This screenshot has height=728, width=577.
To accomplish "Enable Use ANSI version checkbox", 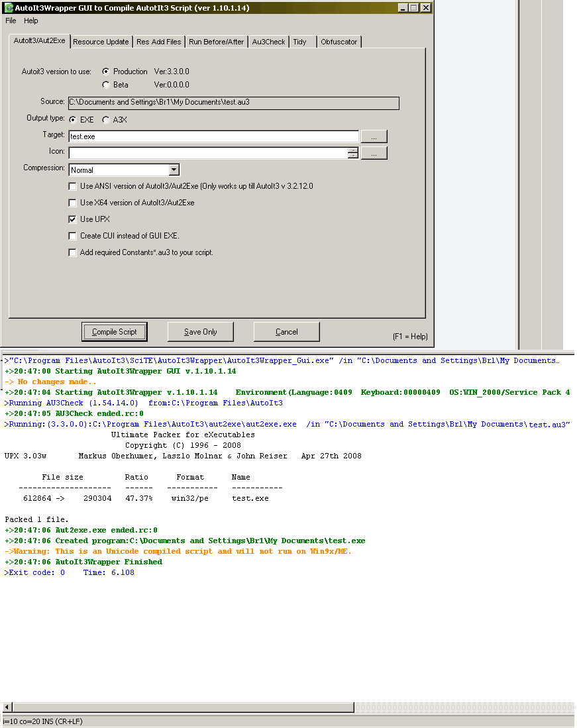I will coord(72,186).
